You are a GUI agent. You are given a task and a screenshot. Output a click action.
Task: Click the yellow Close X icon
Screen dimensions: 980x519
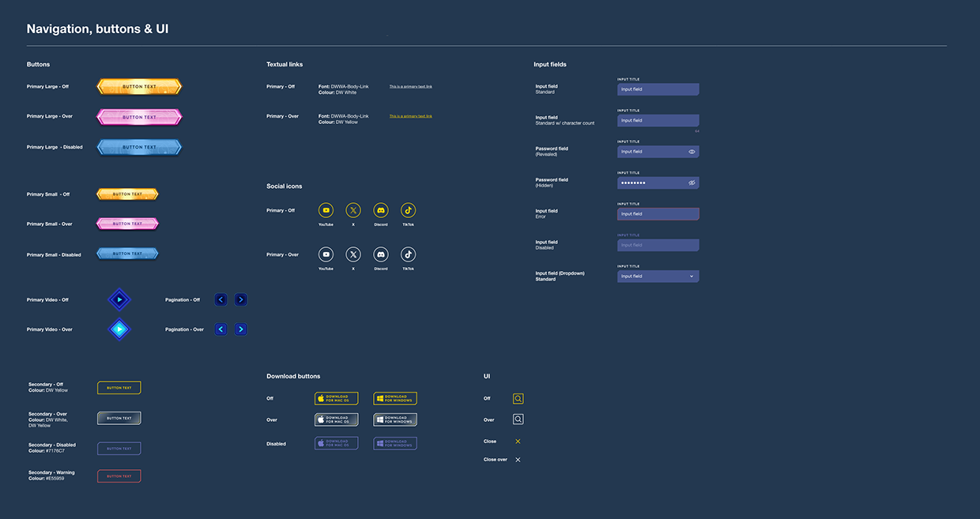point(518,441)
